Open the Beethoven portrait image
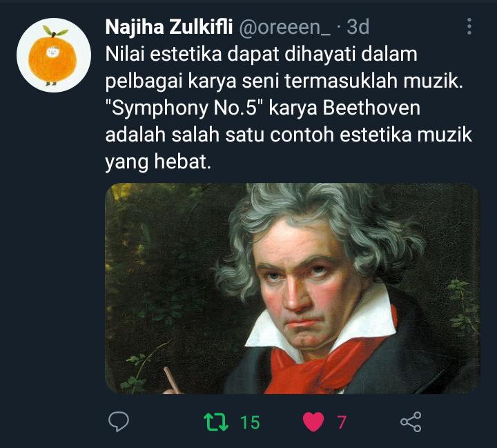 click(x=292, y=289)
